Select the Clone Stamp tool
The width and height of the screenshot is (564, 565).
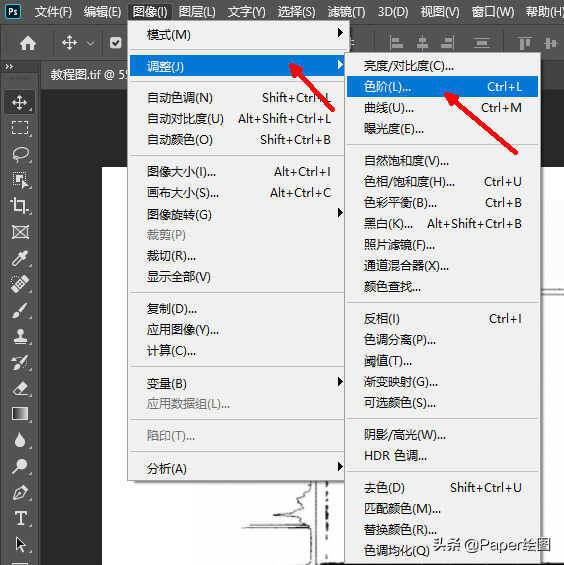click(20, 336)
